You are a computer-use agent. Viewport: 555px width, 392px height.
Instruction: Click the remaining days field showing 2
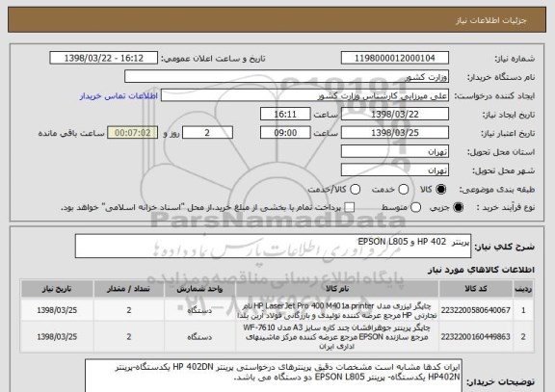point(207,133)
